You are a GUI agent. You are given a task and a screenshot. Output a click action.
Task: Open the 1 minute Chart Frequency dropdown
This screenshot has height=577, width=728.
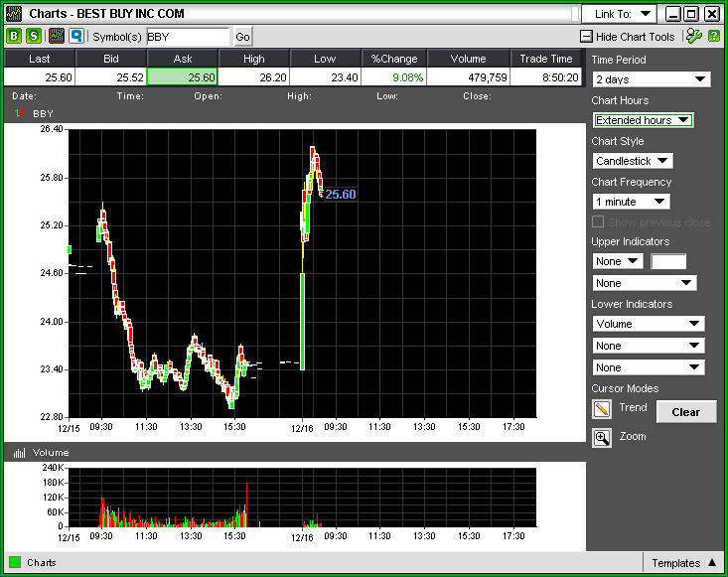point(632,202)
